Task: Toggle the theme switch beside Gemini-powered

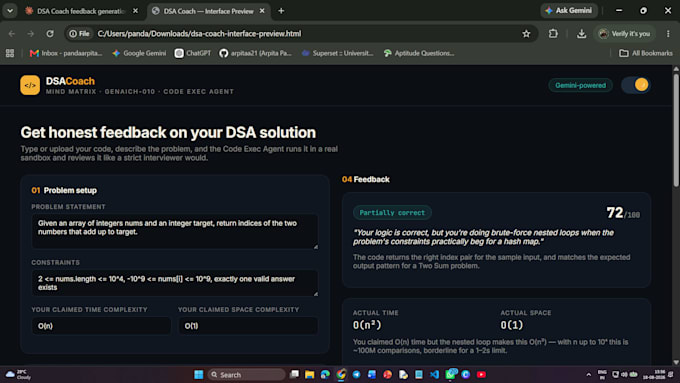Action: 636,85
